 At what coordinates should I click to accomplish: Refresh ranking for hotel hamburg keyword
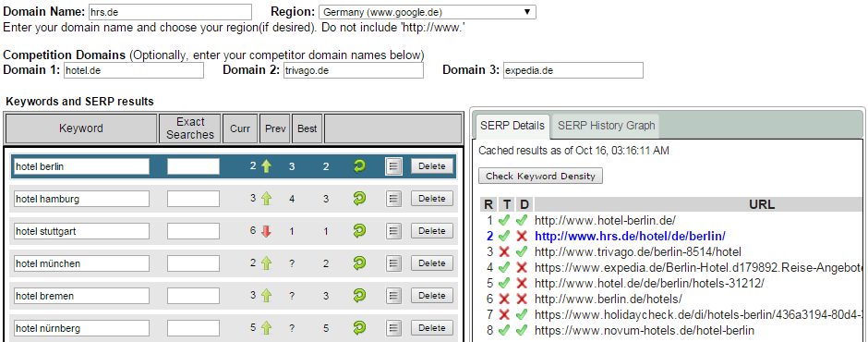359,199
